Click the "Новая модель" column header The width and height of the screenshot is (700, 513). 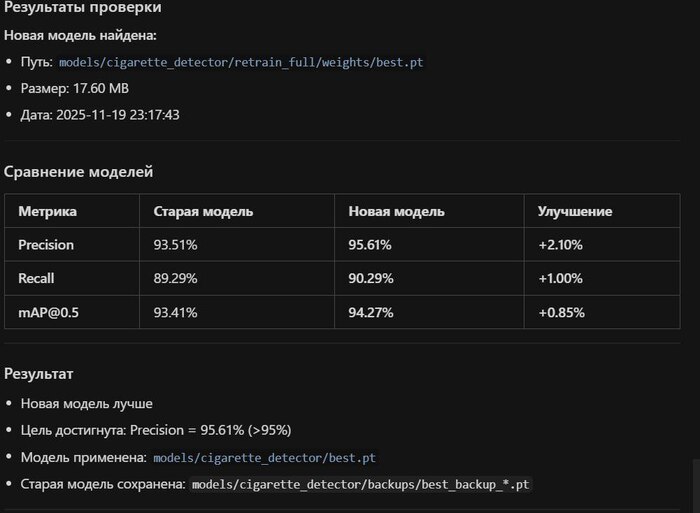click(396, 212)
